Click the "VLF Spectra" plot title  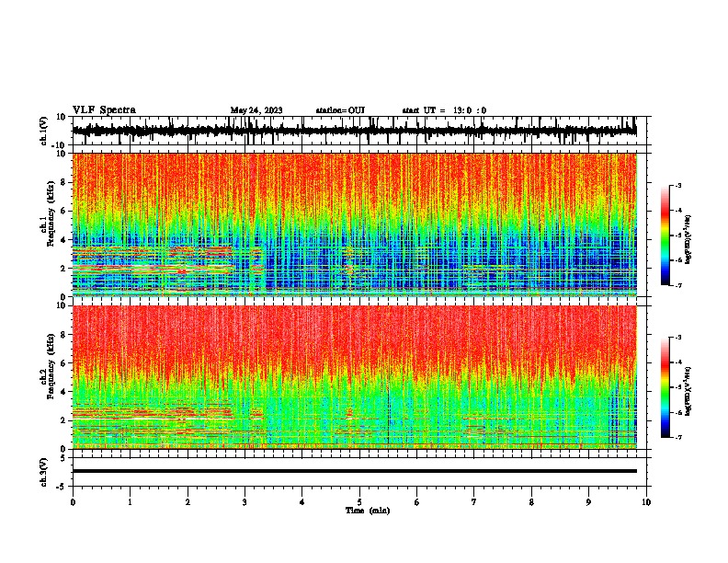pyautogui.click(x=104, y=110)
